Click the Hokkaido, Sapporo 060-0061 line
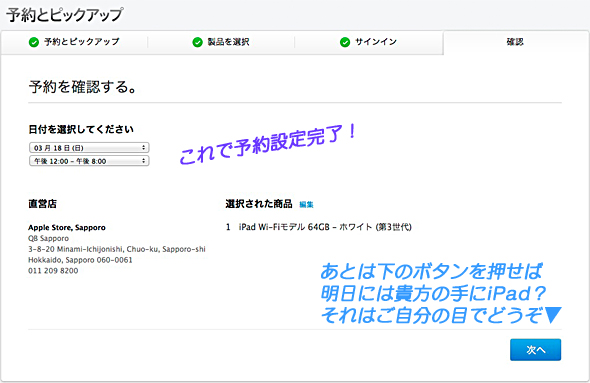The height and width of the screenshot is (383, 590). [80, 260]
